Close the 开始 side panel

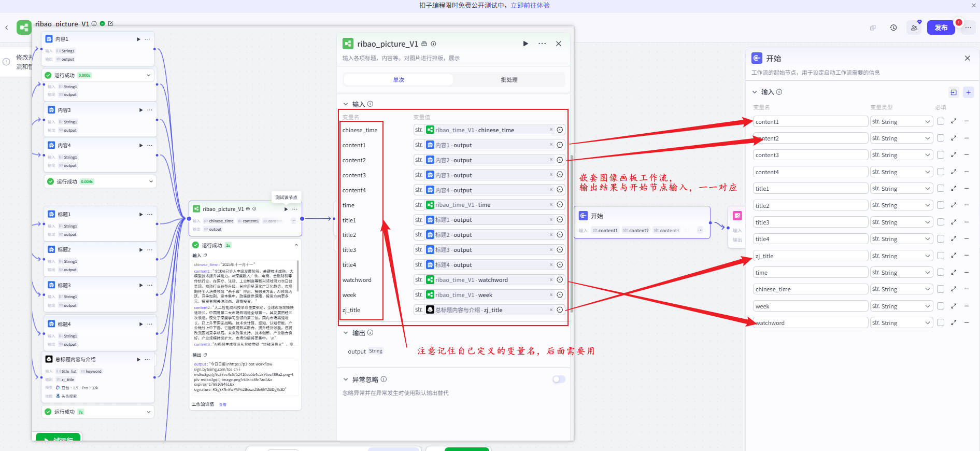(967, 58)
